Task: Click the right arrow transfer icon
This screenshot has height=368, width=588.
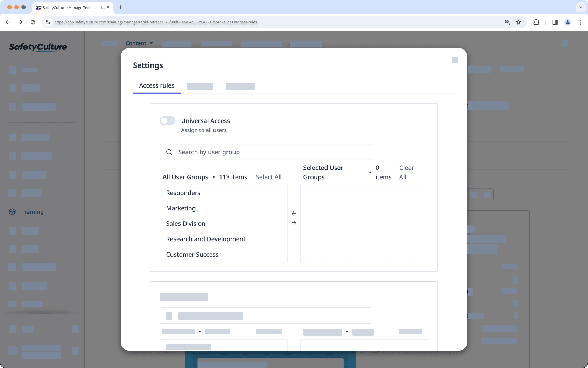Action: [294, 223]
